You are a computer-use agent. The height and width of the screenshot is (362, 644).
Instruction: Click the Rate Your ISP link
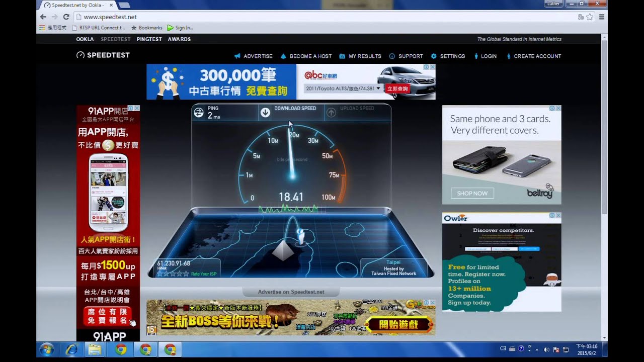[x=205, y=274]
